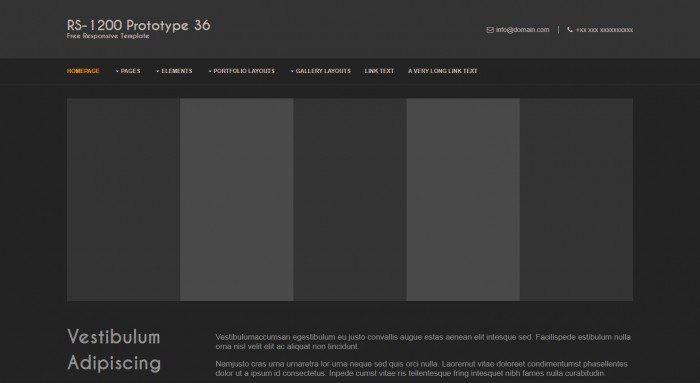Open the RS-1200 Prototype 36 logo link
The image size is (700, 383).
(138, 25)
